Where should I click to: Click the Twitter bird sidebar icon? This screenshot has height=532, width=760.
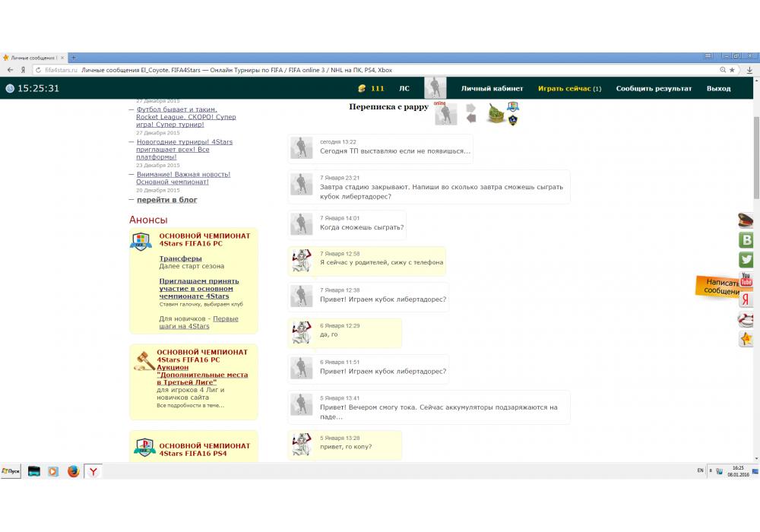(746, 260)
